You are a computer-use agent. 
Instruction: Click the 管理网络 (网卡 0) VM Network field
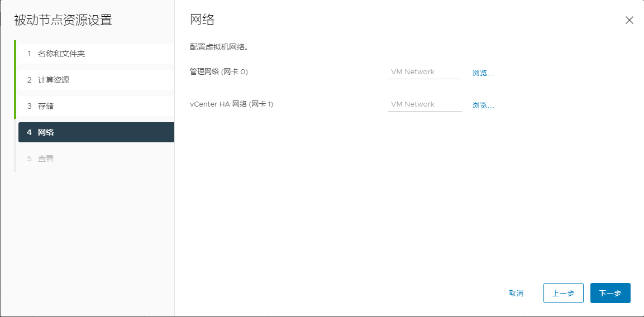424,72
